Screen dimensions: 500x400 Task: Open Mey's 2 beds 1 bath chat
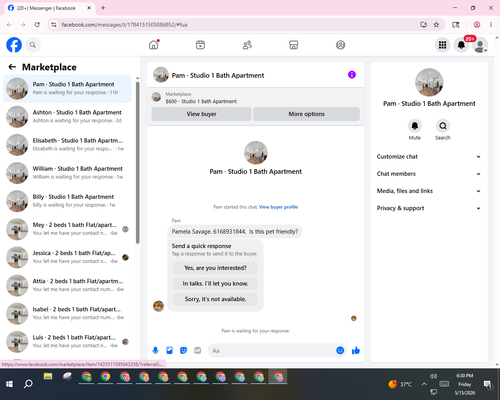[67, 229]
